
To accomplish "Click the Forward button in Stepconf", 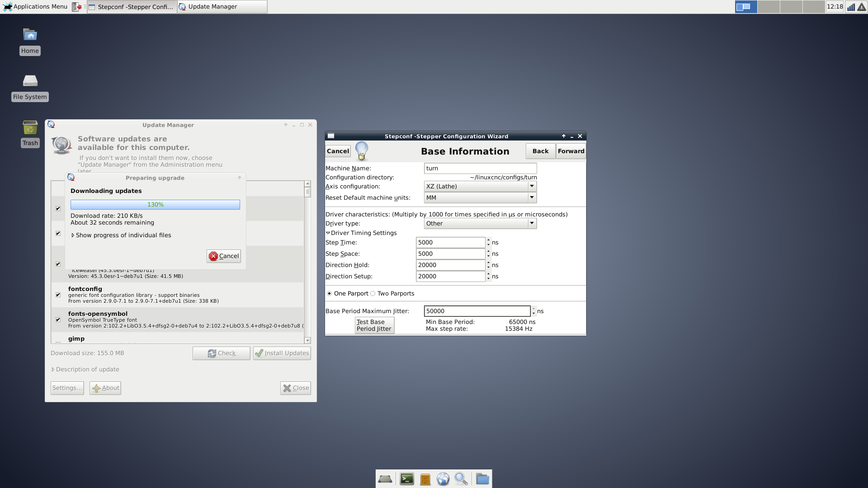I will pyautogui.click(x=571, y=151).
